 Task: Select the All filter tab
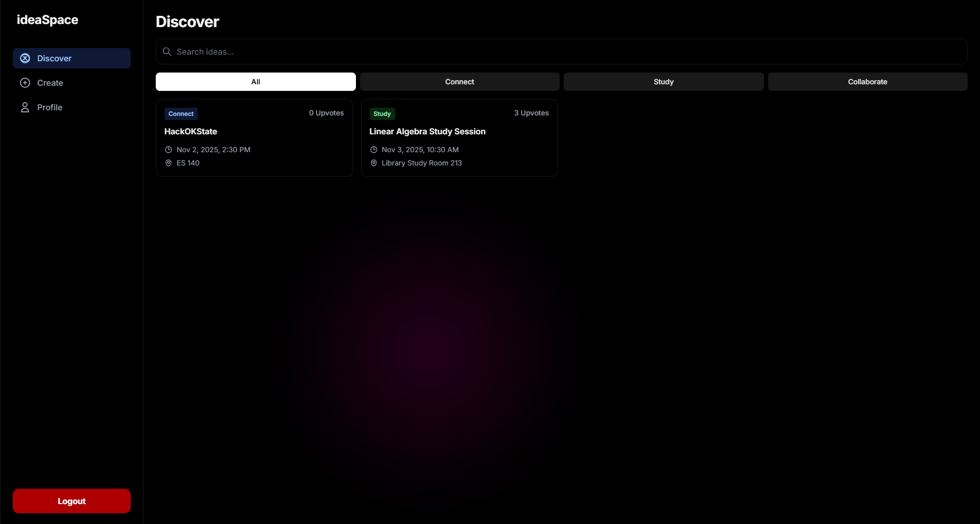pos(256,82)
